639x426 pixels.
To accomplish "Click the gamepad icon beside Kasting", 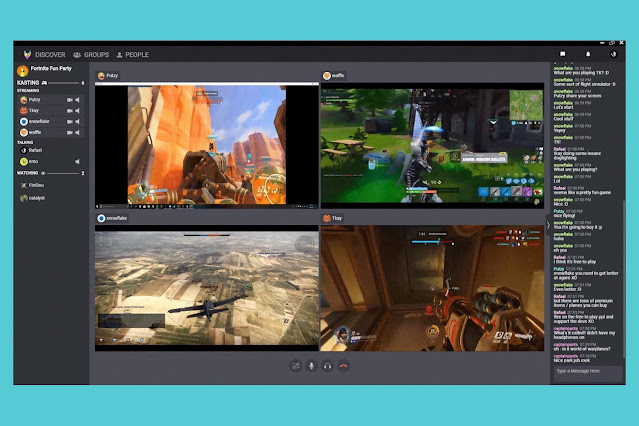I will point(44,83).
